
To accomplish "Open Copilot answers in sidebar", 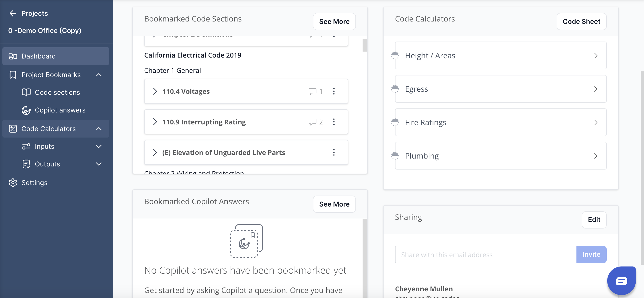I will click(60, 110).
